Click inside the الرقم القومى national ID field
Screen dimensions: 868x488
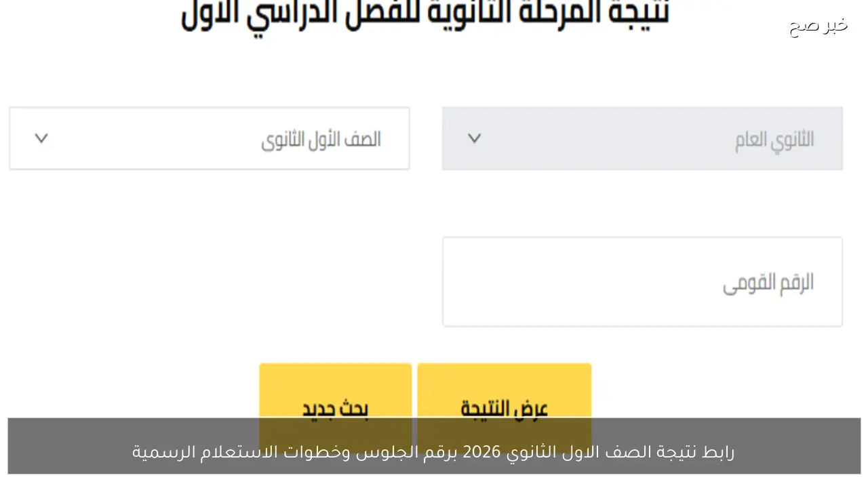click(x=642, y=281)
